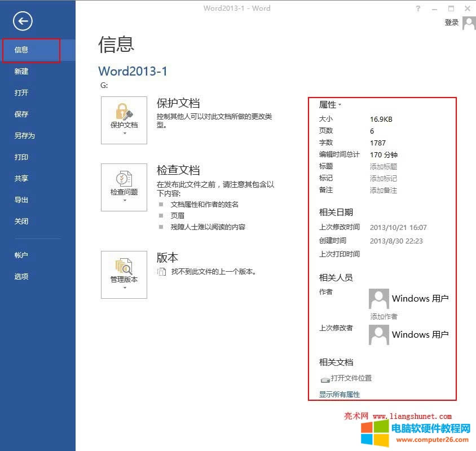
Task: Click 打开文件位置 link
Action: [x=351, y=378]
